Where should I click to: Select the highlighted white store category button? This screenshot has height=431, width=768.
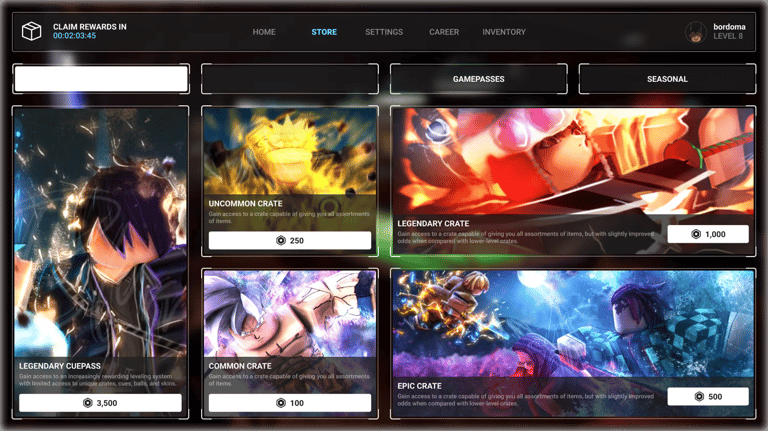[x=101, y=78]
